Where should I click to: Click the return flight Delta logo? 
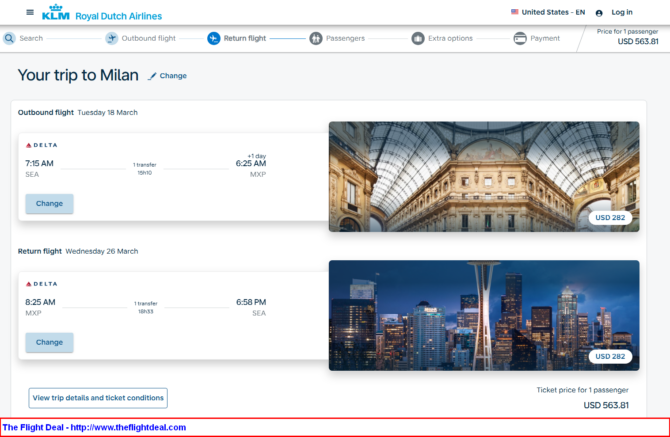41,284
